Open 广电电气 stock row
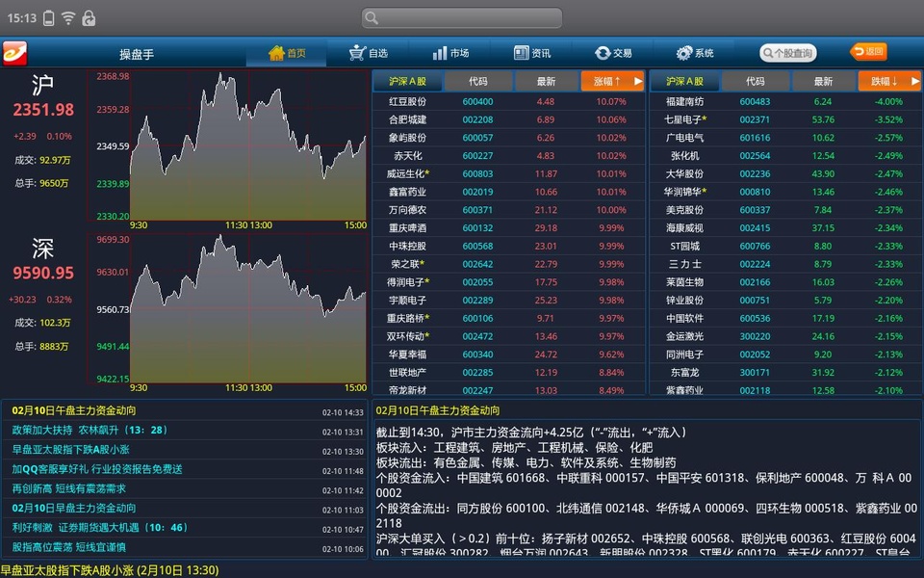This screenshot has height=578, width=924. coord(785,138)
